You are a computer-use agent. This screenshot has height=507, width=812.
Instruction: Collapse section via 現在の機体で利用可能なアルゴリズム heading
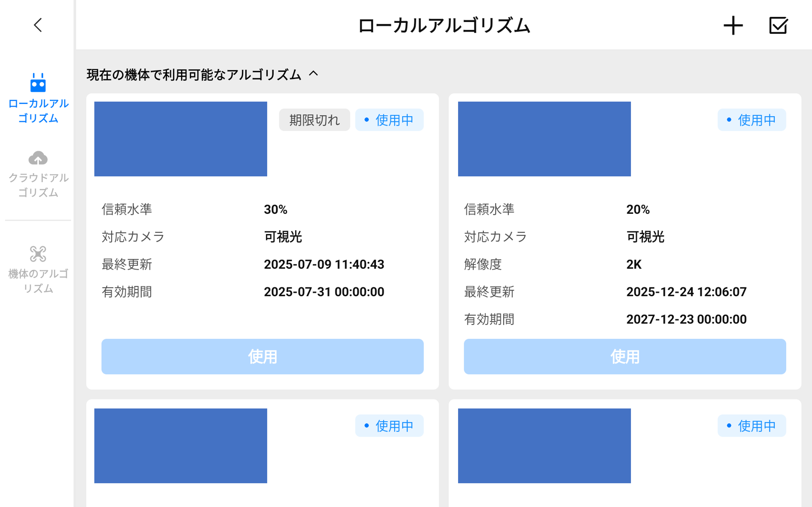point(194,75)
